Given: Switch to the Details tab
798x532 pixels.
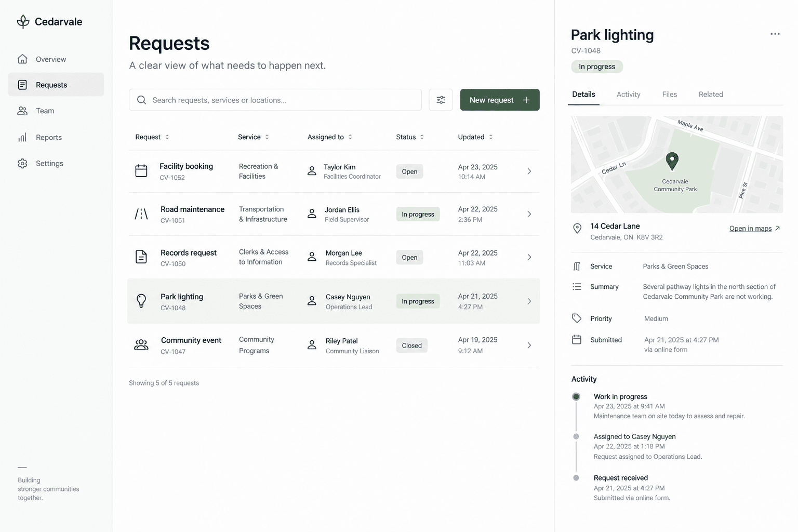Looking at the screenshot, I should click(583, 95).
